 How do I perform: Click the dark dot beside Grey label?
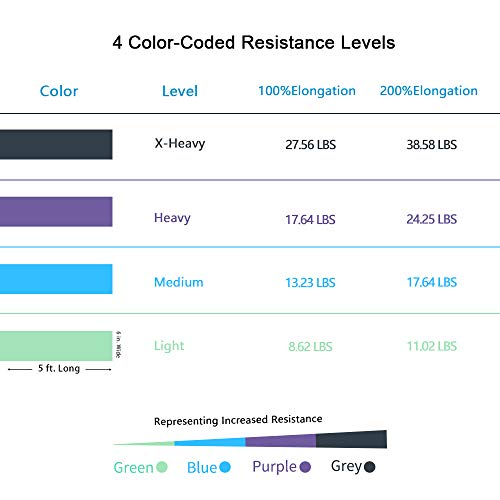(370, 467)
